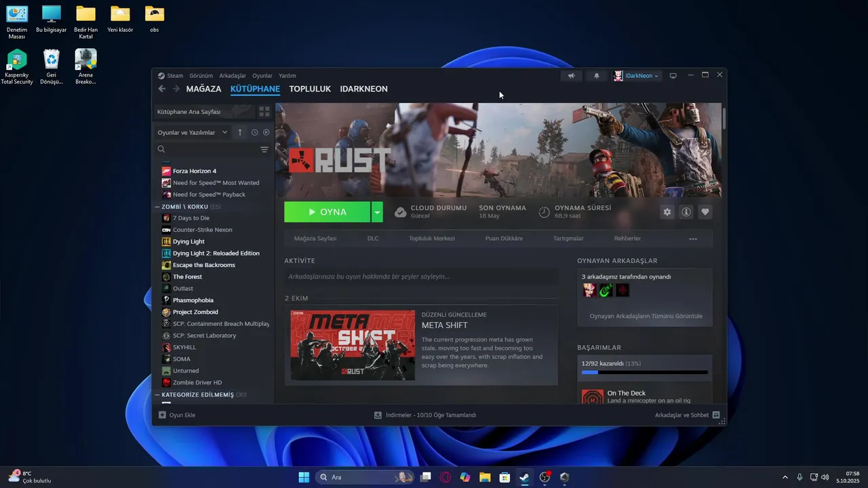Open the Arkadaşlar menu

(233, 76)
